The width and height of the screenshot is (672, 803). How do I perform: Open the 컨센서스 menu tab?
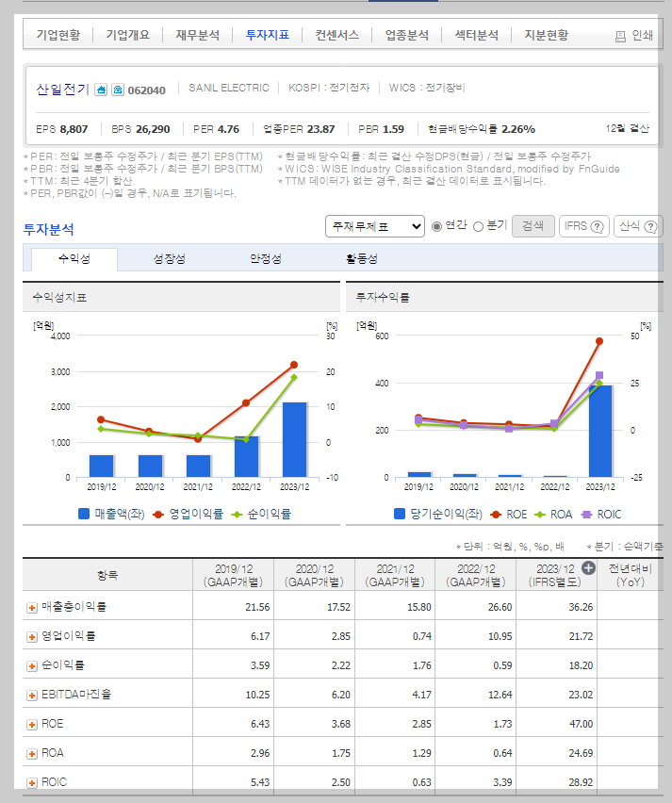[x=337, y=35]
